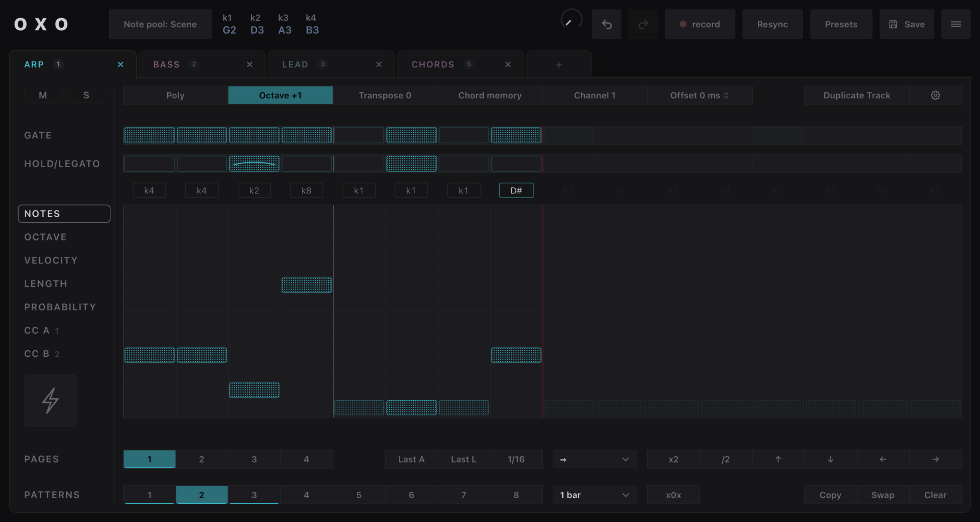Image resolution: width=980 pixels, height=522 pixels.
Task: Shift pattern left with left arrow
Action: (883, 459)
